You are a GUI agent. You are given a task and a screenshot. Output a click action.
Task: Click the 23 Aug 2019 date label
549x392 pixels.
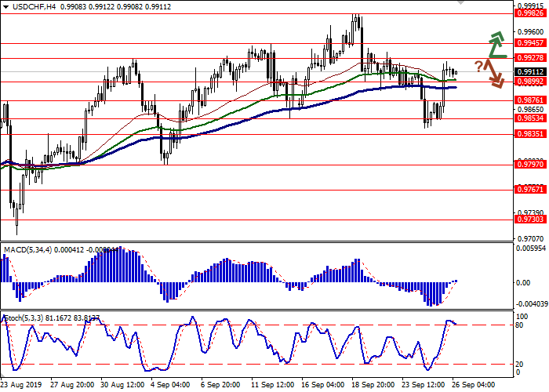coord(20,385)
